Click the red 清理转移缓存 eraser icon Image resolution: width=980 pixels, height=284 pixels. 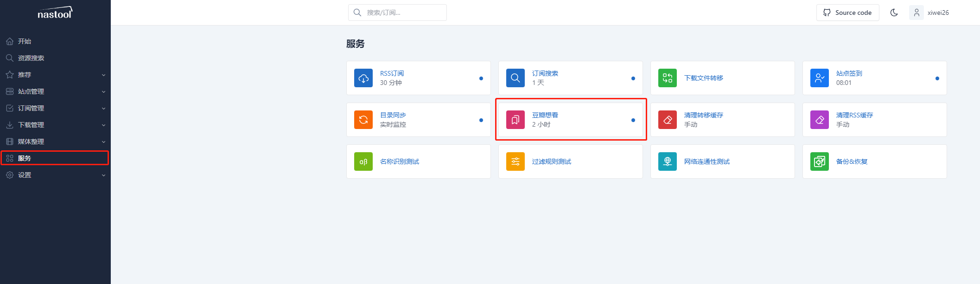[667, 120]
